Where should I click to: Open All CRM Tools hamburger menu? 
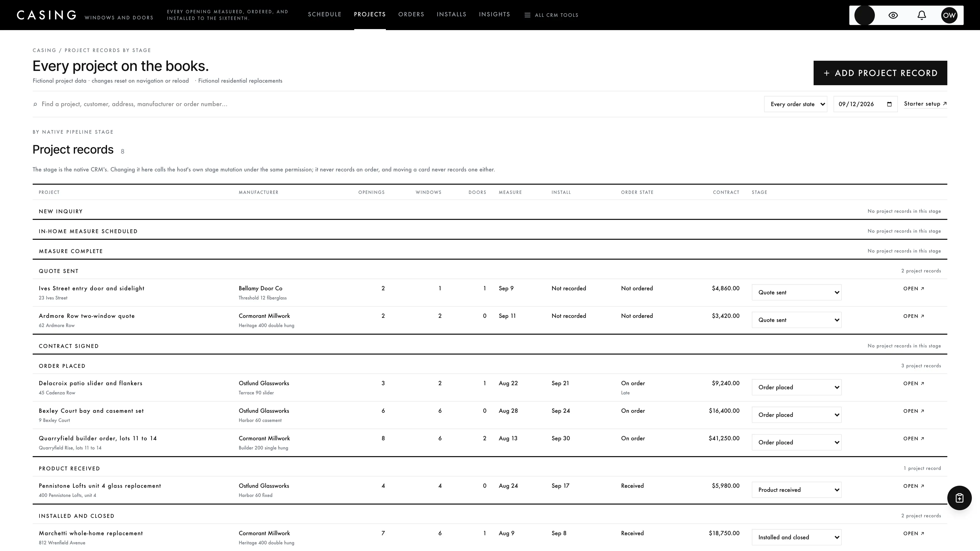[x=551, y=15]
